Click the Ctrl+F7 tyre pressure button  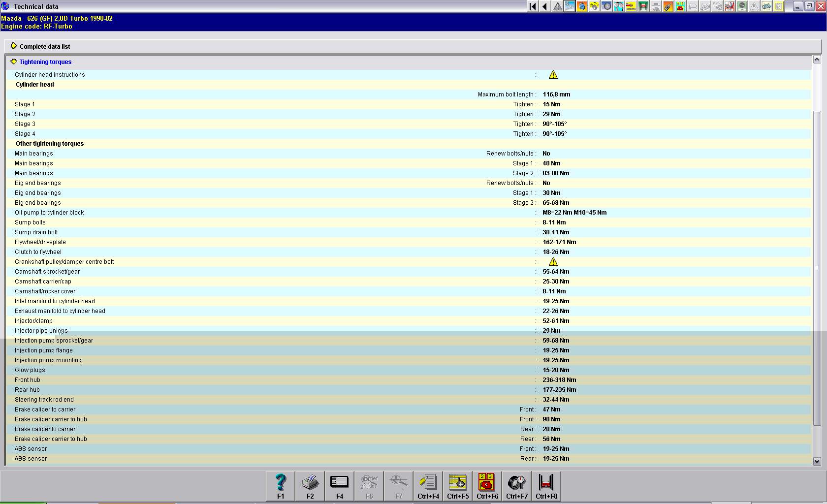(x=517, y=486)
